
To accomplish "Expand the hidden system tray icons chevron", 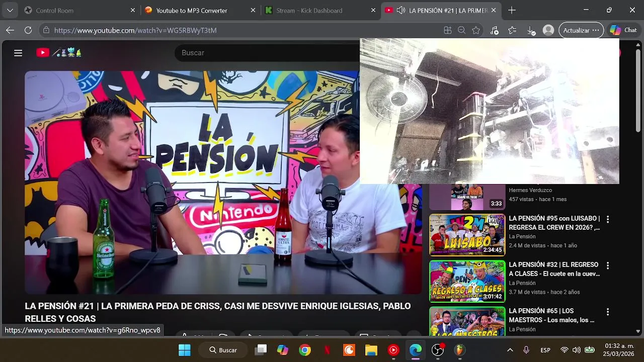I will coord(510,350).
